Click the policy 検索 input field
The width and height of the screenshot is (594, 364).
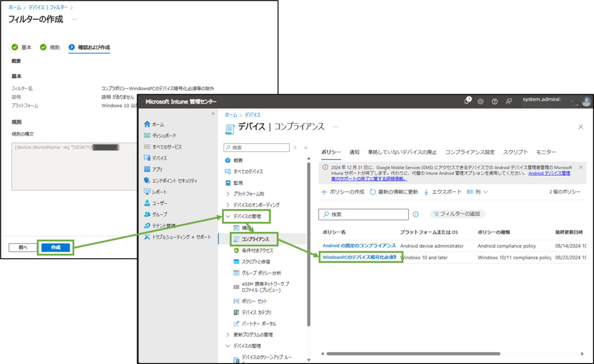[x=363, y=214]
